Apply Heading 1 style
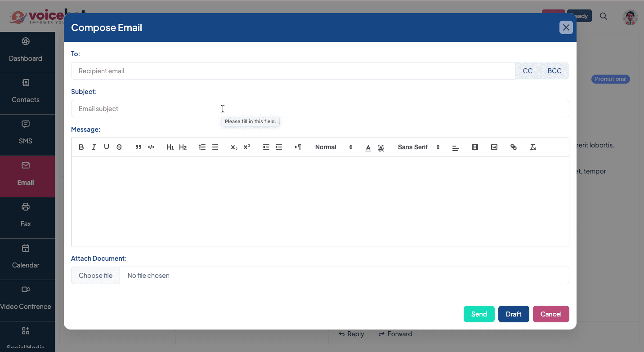Viewport: 644px width, 352px height. coord(170,147)
